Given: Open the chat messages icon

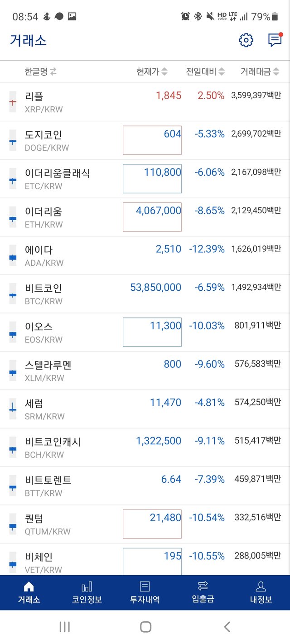Looking at the screenshot, I should 275,40.
